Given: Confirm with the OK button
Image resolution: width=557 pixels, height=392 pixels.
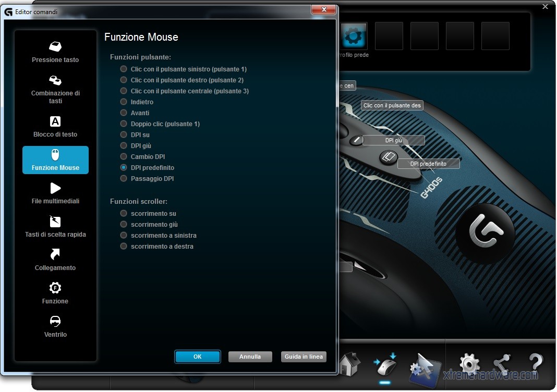Looking at the screenshot, I should [197, 357].
